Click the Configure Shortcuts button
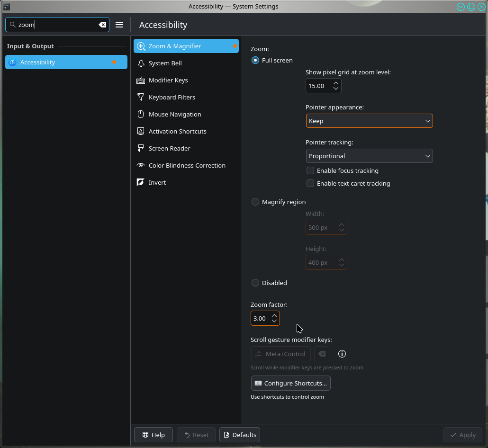The image size is (488, 448). tap(291, 383)
